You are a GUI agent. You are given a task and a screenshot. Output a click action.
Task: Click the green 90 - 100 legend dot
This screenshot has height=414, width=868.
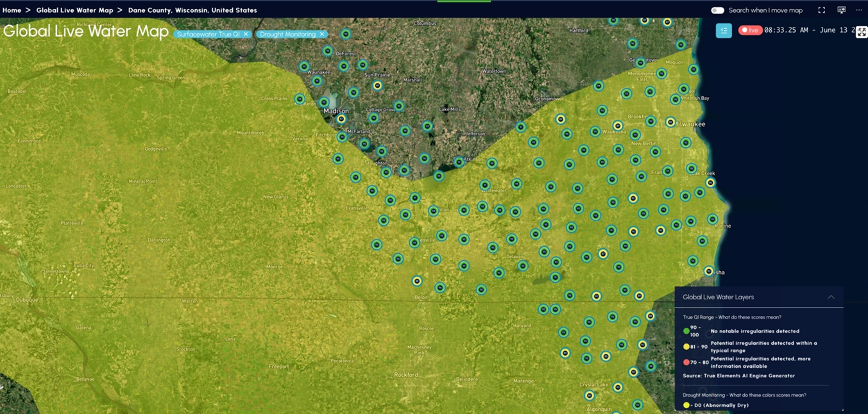point(686,331)
